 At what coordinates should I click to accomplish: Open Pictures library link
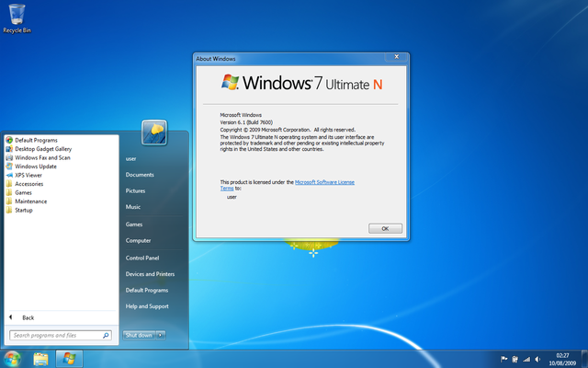click(x=135, y=190)
